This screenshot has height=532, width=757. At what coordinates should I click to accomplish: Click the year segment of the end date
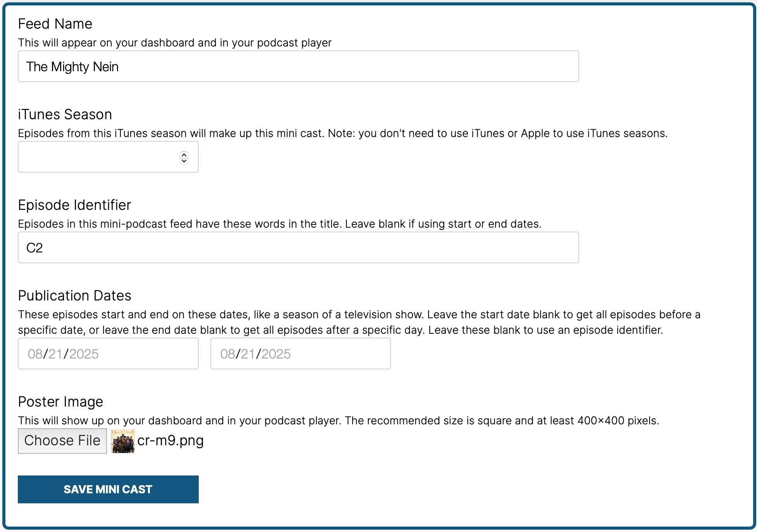click(276, 354)
